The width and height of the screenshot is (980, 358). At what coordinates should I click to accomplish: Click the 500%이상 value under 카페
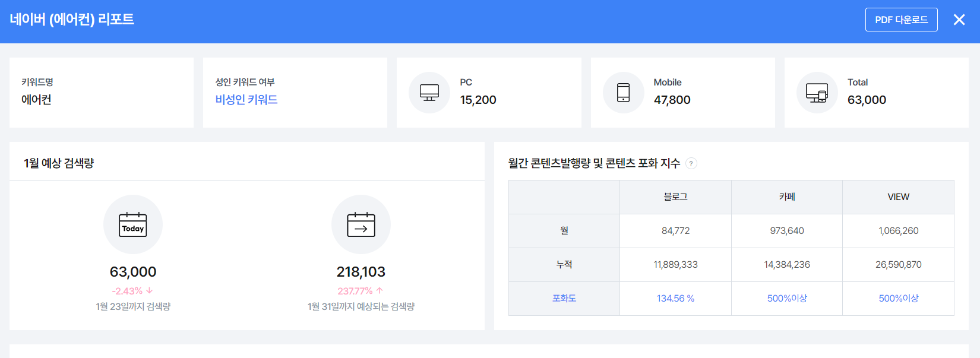click(x=787, y=299)
